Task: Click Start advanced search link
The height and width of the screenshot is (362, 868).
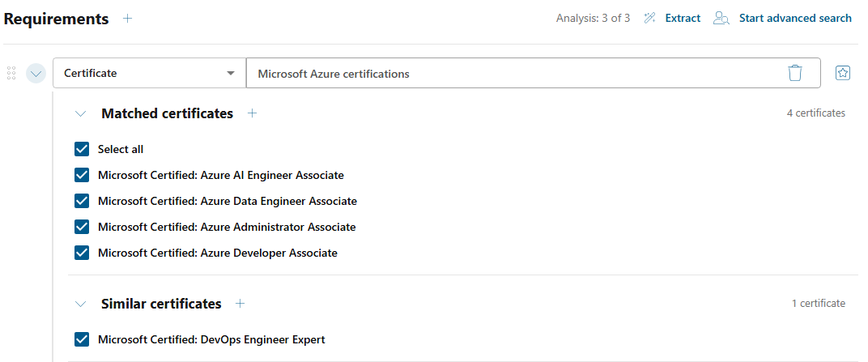Action: click(x=795, y=19)
